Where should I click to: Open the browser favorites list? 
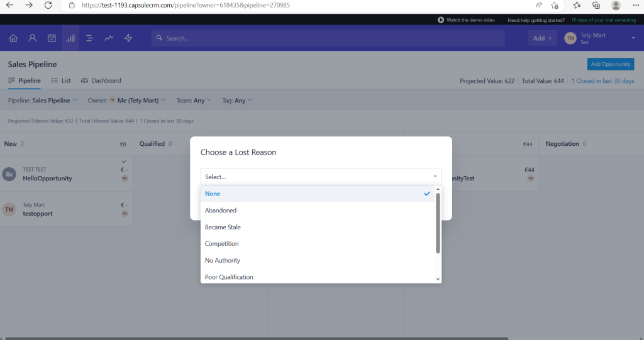pos(577,5)
